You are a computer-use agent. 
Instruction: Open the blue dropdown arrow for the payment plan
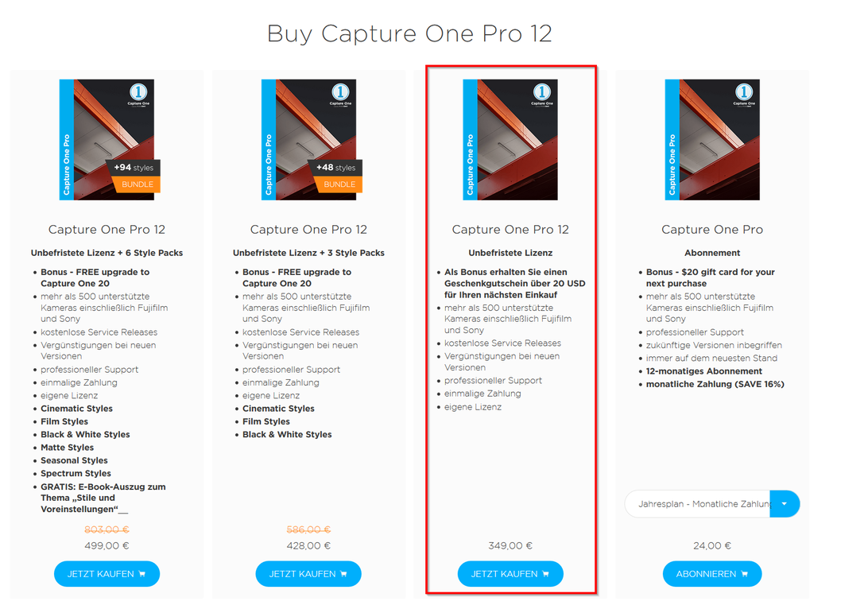(x=785, y=504)
